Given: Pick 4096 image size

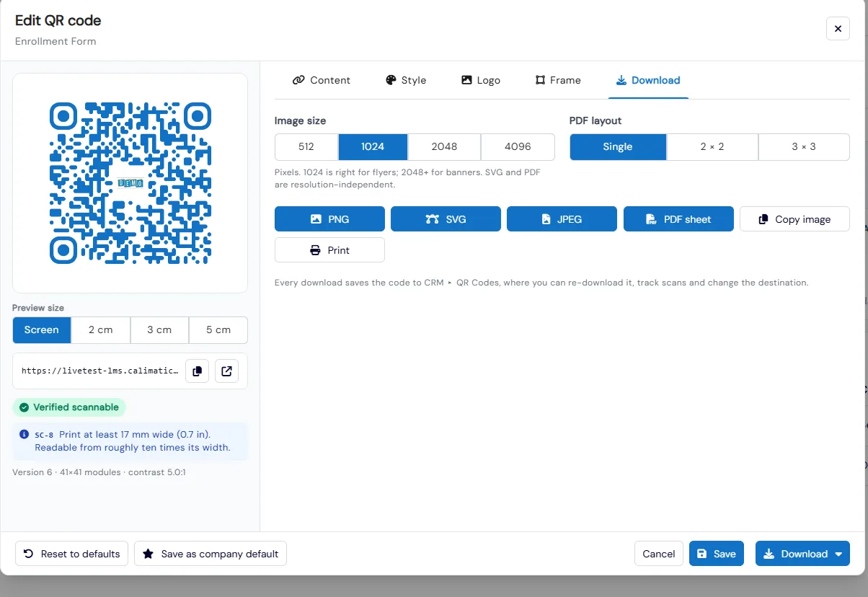Looking at the screenshot, I should tap(518, 146).
